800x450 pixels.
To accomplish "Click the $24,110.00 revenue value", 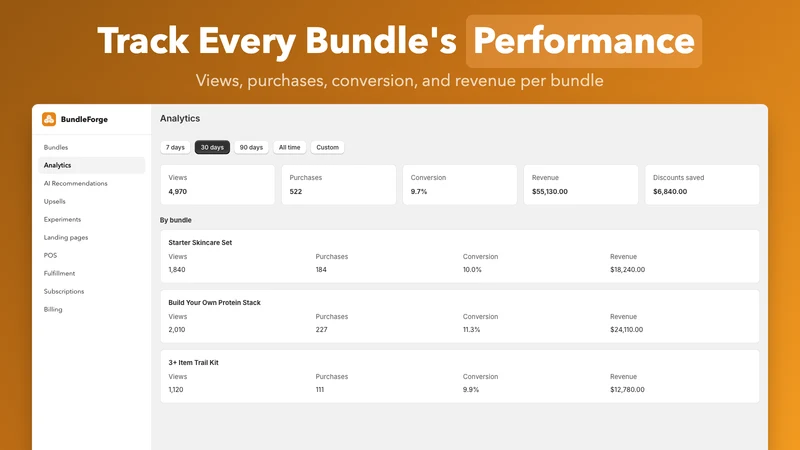I will click(627, 330).
